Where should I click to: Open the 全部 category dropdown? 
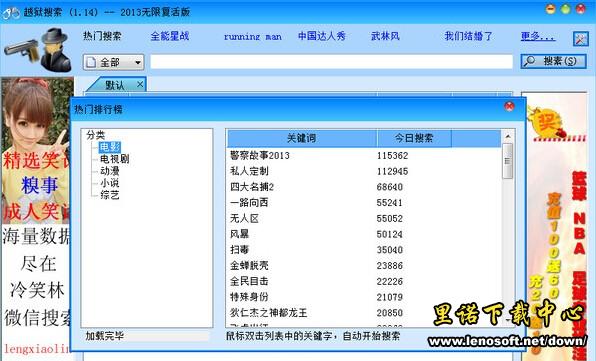point(114,62)
